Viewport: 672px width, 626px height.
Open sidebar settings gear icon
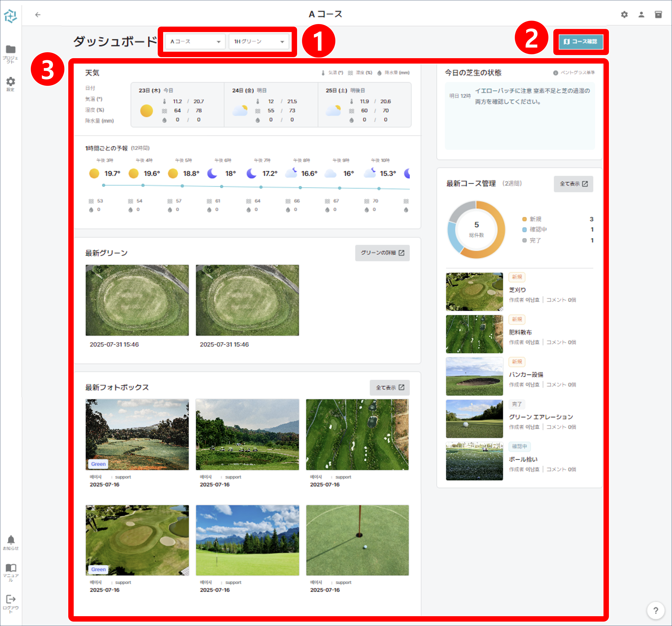(11, 82)
